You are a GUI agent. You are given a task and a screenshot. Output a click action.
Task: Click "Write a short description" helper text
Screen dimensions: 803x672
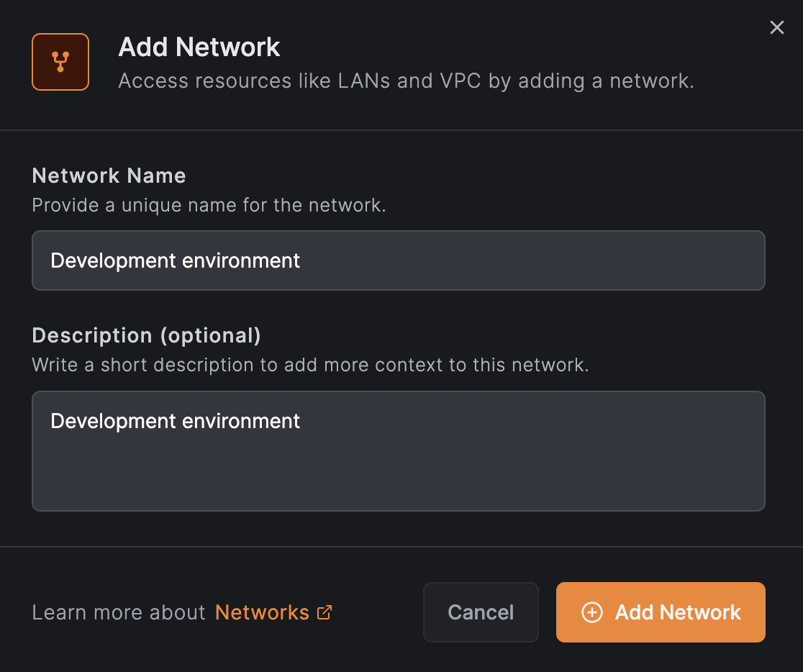pyautogui.click(x=310, y=365)
